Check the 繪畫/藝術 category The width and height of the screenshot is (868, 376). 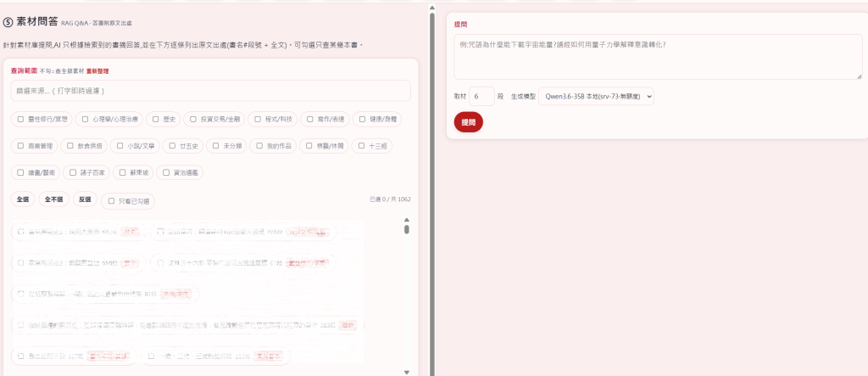point(20,172)
